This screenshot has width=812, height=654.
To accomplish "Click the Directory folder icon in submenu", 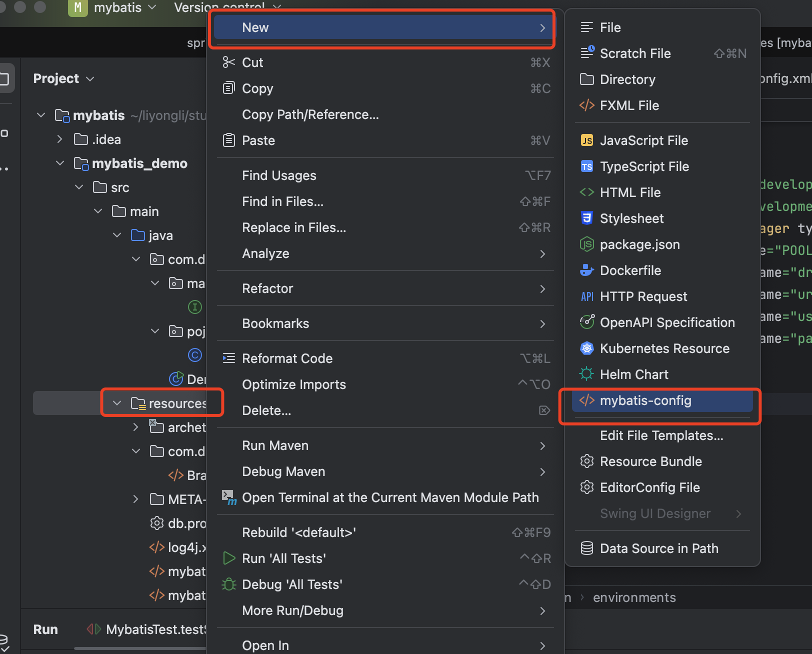I will click(587, 79).
